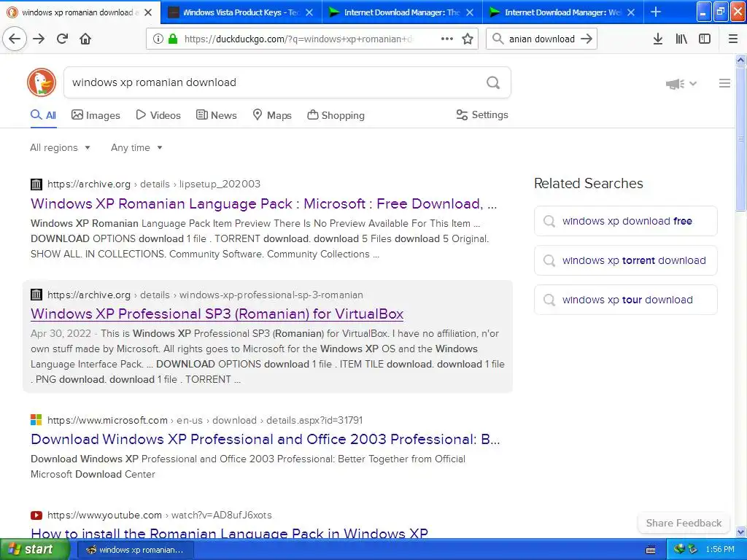Click the browser forward arrow
The height and width of the screenshot is (560, 747).
tap(39, 39)
